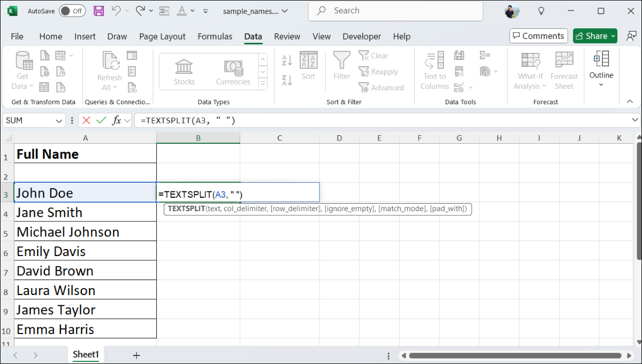Click the Comments button
642x364 pixels.
point(538,36)
